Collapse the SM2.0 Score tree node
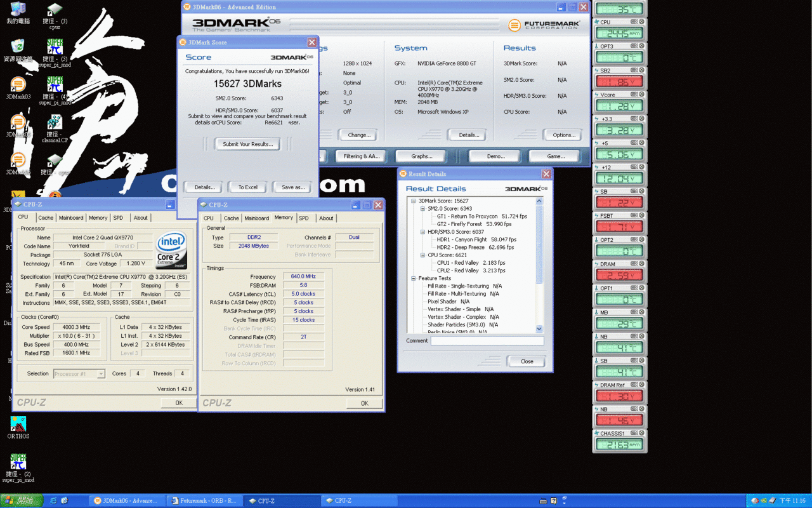Screen dimensions: 812x508 point(421,209)
